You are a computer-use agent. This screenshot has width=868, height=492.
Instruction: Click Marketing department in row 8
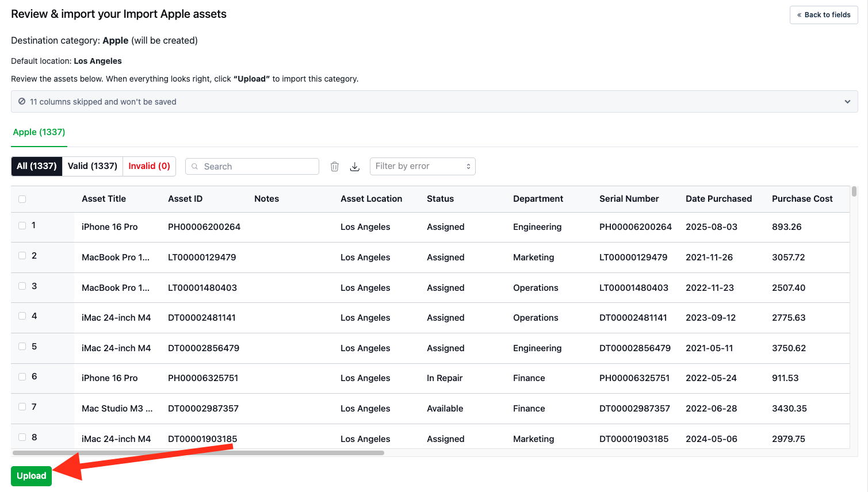[x=534, y=439]
